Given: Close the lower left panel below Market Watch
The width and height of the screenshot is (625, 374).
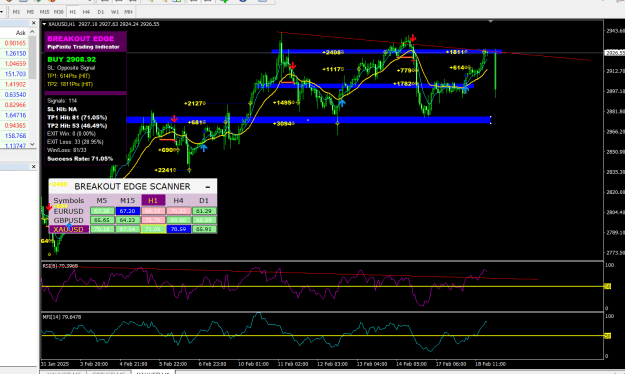Looking at the screenshot, I should coord(33,167).
